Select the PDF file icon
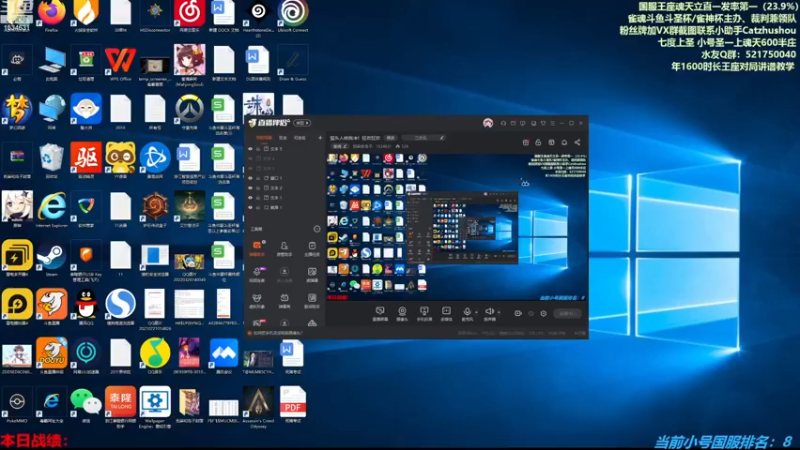800x450 pixels. point(293,403)
